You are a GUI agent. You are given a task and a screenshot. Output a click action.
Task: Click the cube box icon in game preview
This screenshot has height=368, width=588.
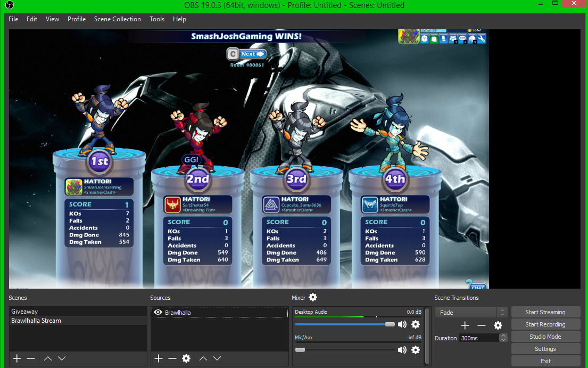pyautogui.click(x=424, y=38)
